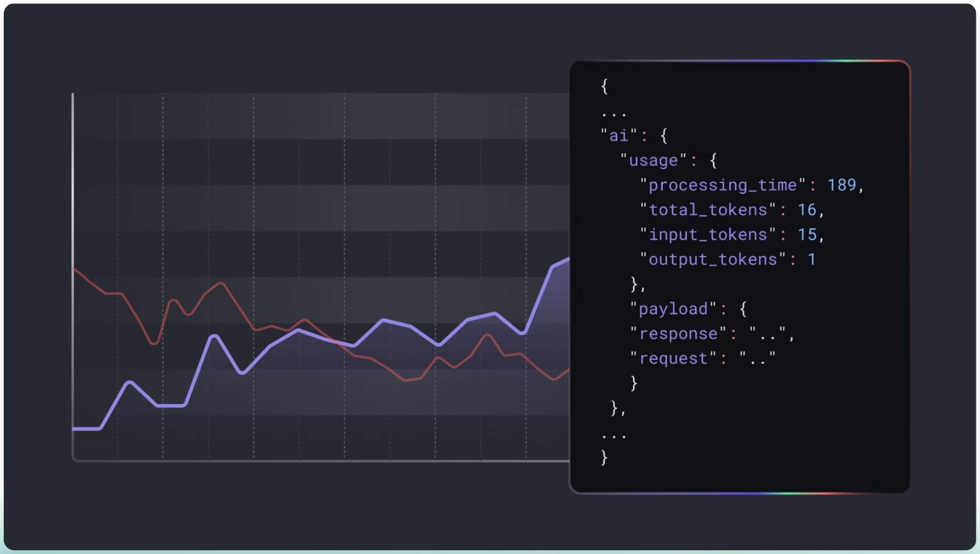980x554 pixels.
Task: Click the opening curly brace at the top of the JSON
Action: (x=604, y=86)
